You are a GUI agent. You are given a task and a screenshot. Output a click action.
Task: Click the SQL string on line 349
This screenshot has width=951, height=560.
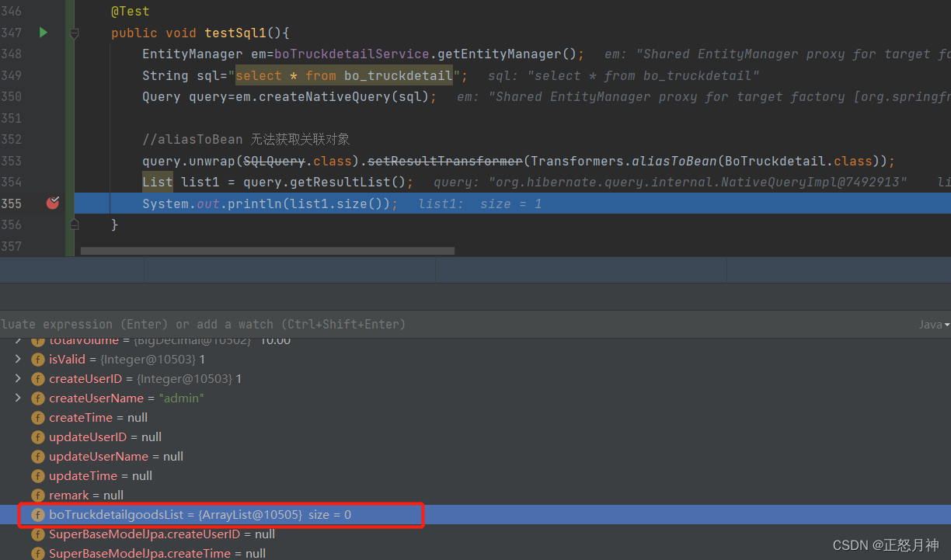coord(344,75)
